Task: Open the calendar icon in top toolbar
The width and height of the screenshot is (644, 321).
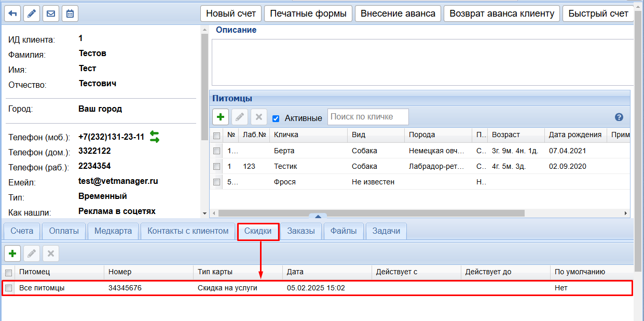Action: click(70, 14)
